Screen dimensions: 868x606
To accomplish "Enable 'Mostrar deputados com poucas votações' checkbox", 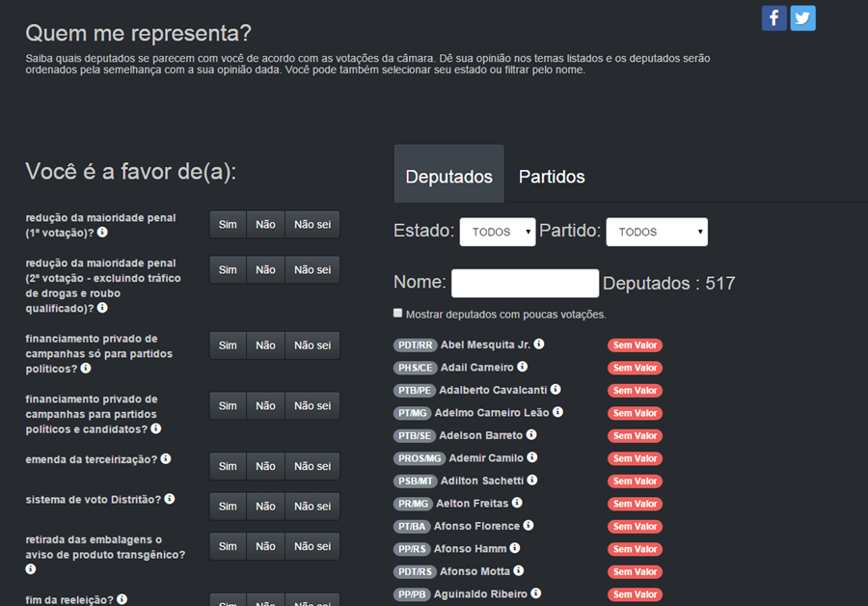I will (398, 314).
